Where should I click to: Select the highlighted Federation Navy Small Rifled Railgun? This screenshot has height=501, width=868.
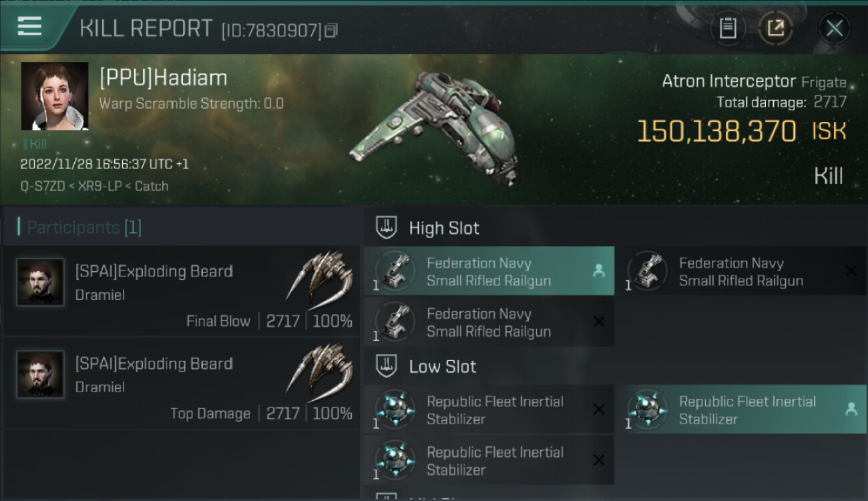point(489,271)
